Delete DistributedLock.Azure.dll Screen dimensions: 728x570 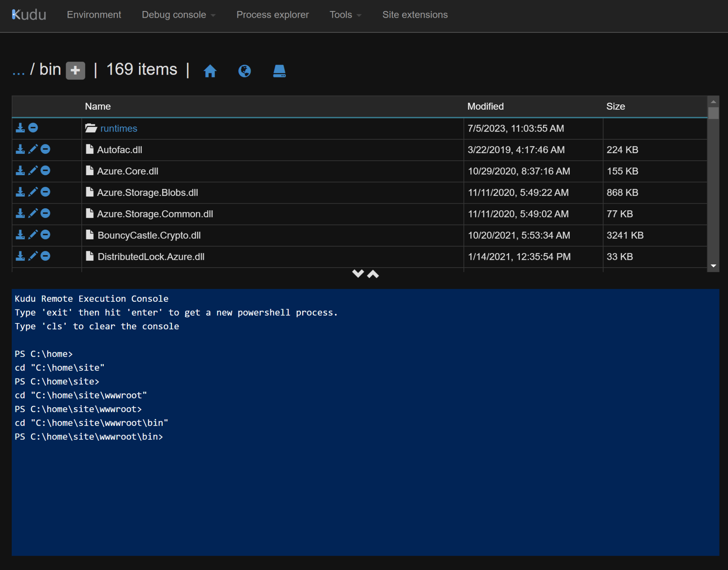pyautogui.click(x=45, y=256)
